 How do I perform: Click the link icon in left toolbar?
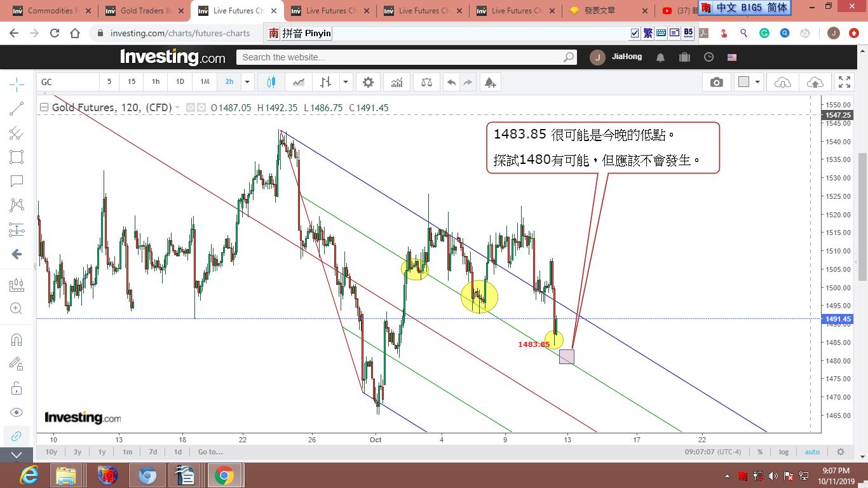point(17,436)
